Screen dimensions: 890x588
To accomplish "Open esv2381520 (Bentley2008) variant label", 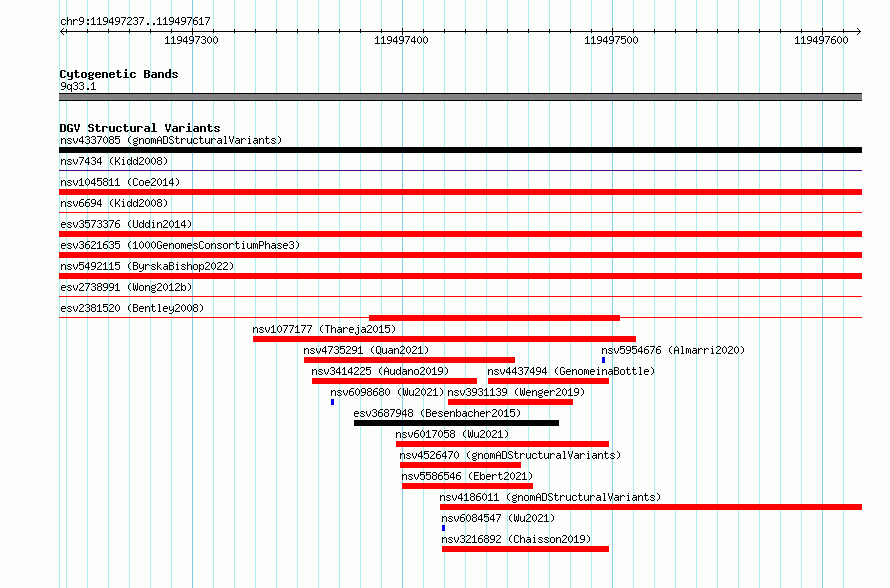I will [132, 308].
